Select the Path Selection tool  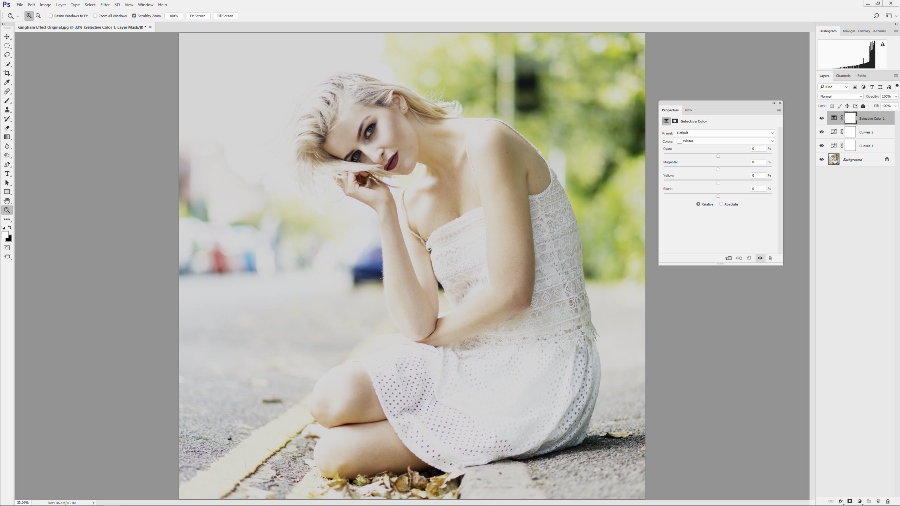tap(7, 183)
